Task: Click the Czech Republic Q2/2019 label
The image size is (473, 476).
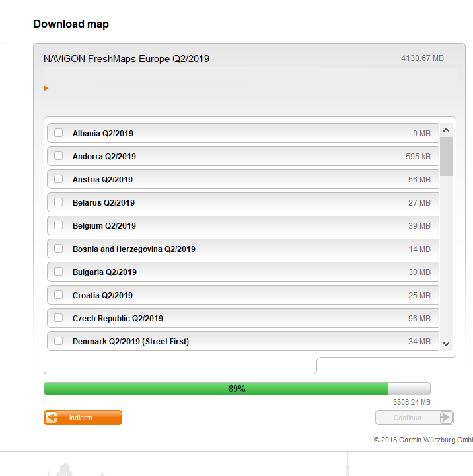Action: click(x=118, y=319)
